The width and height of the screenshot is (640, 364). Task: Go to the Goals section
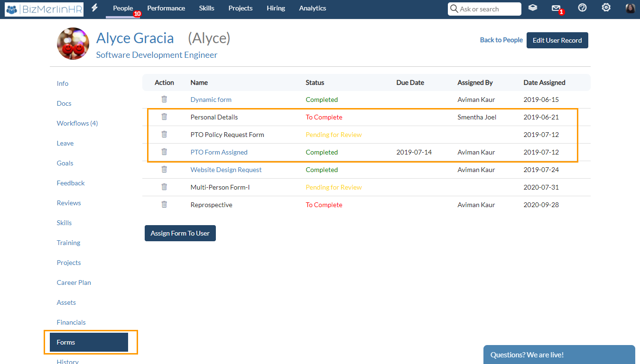point(65,163)
